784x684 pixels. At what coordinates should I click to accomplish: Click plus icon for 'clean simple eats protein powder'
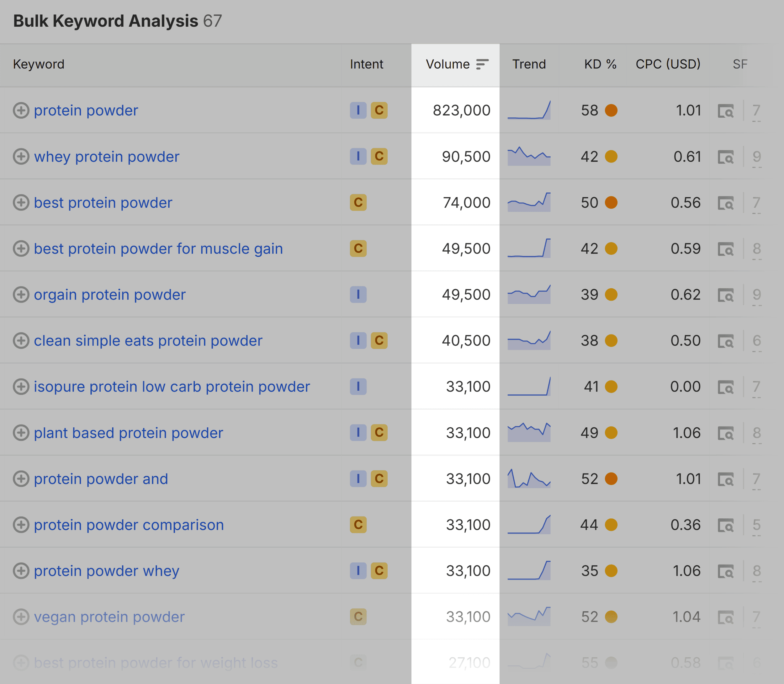click(21, 340)
